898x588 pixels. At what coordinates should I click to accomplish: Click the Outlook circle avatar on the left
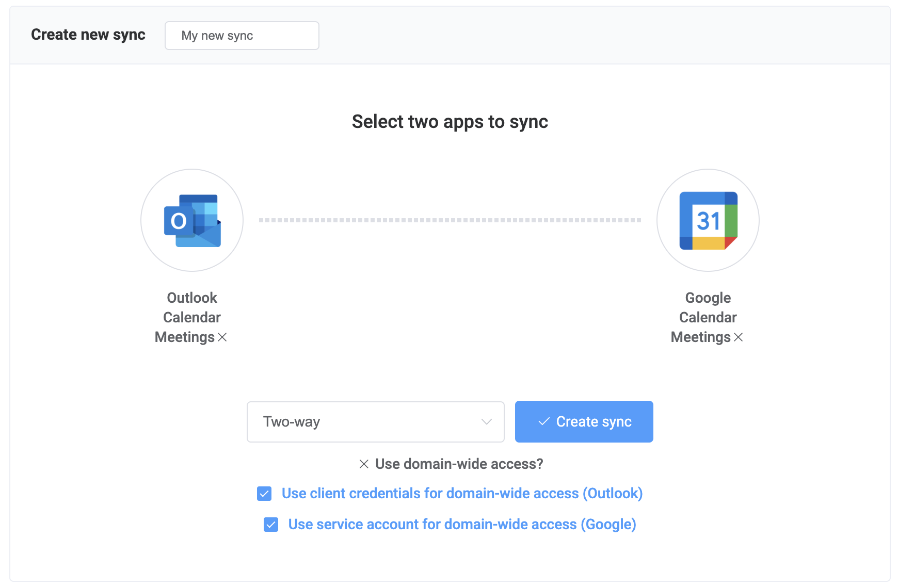191,221
